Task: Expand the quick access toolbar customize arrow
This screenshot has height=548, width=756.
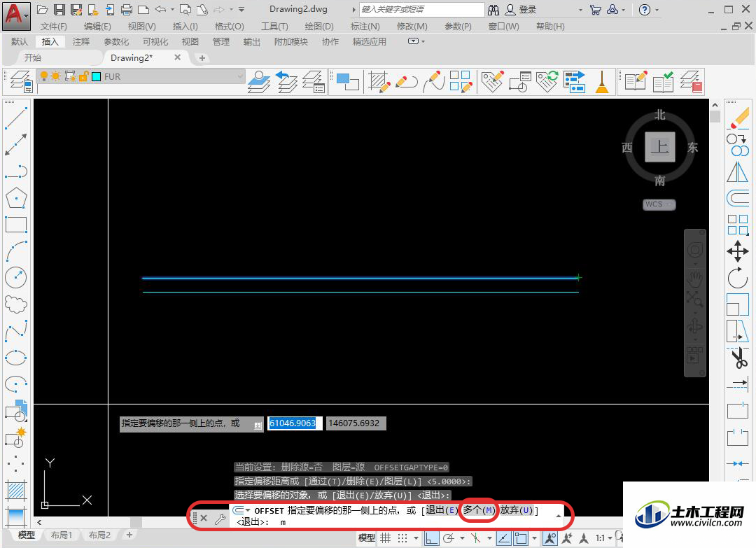Action: pos(241,9)
